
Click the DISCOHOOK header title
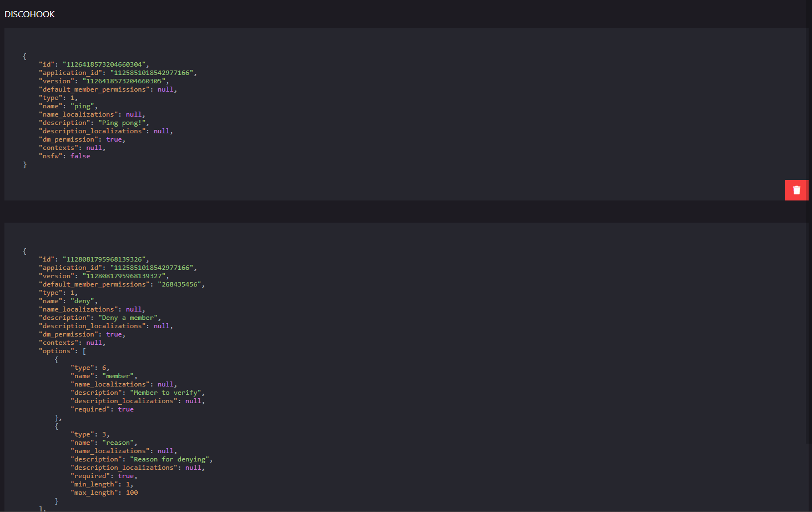coord(29,14)
